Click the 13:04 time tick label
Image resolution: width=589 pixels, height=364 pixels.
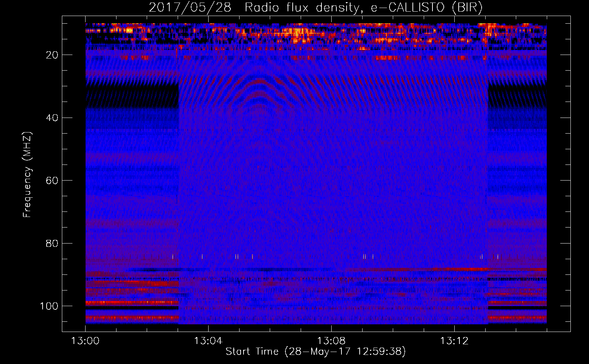208,341
